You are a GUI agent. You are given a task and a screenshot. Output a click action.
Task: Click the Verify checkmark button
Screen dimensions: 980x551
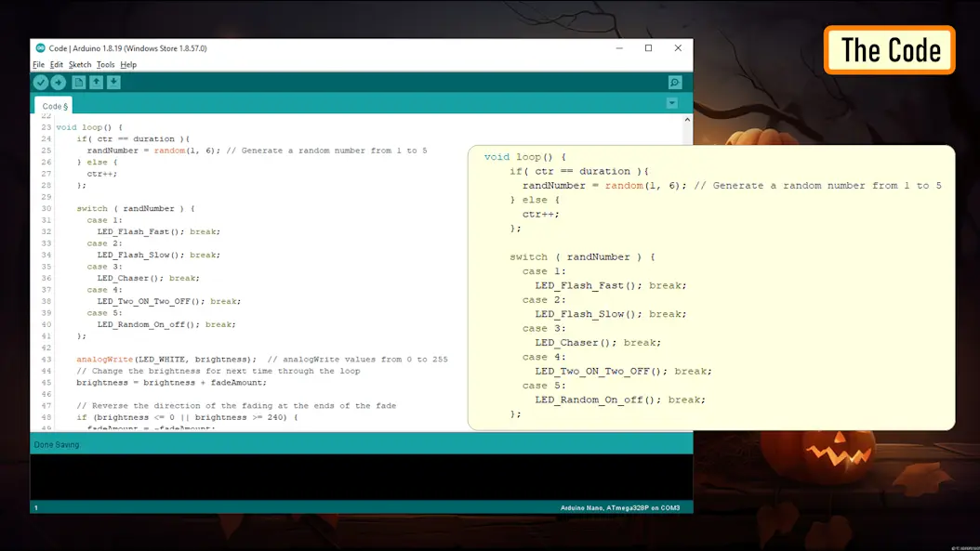pos(41,83)
